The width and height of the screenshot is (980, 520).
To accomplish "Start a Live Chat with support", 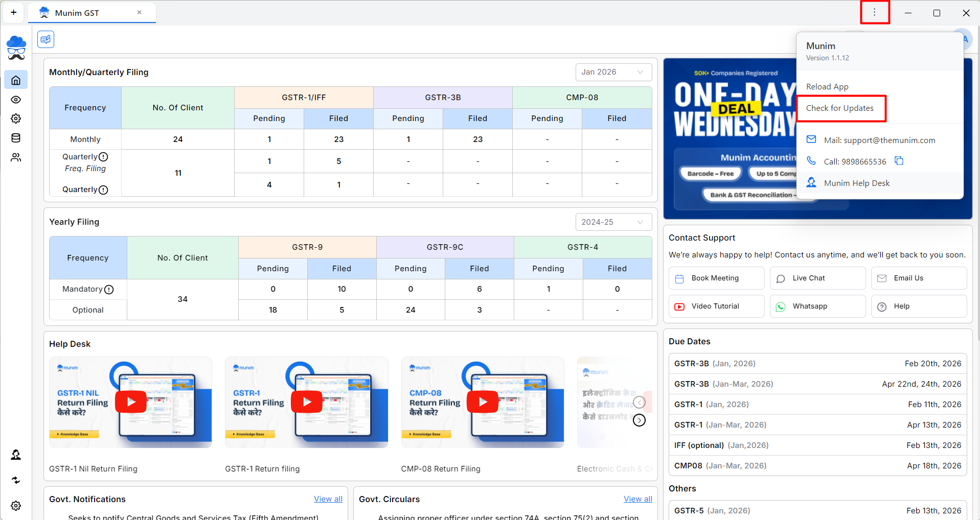I will (817, 278).
